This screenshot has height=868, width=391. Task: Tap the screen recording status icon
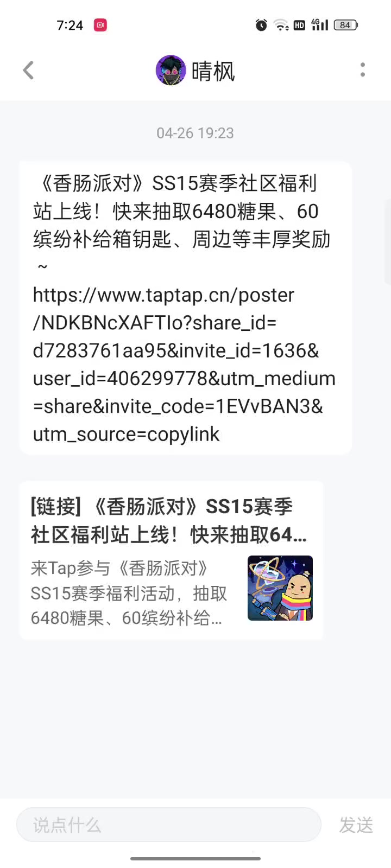pos(100,25)
